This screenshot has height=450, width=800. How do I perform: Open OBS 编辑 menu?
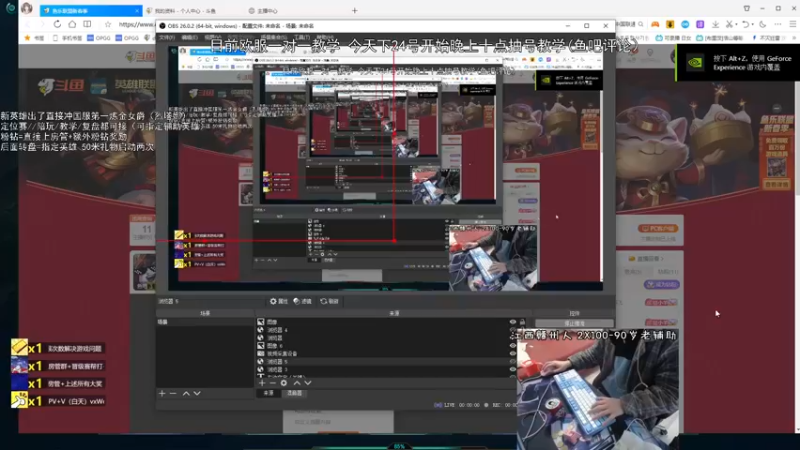189,37
